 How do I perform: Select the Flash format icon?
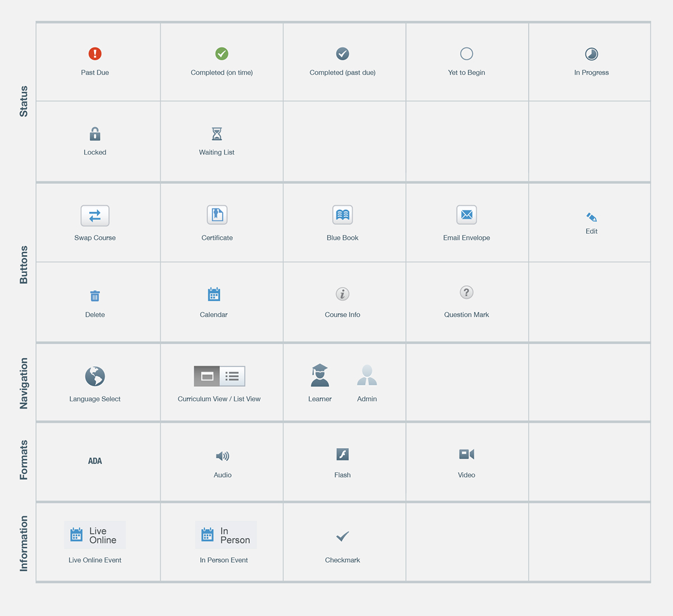tap(342, 454)
